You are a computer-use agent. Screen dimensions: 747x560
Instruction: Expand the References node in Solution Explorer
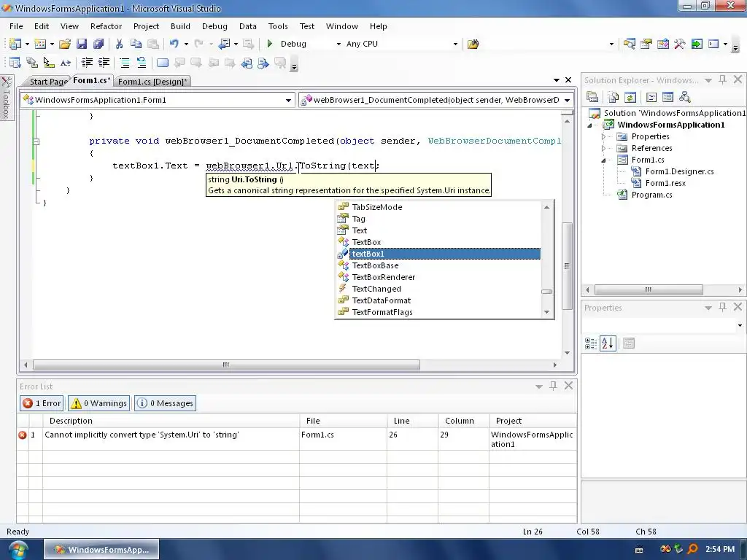pos(603,148)
